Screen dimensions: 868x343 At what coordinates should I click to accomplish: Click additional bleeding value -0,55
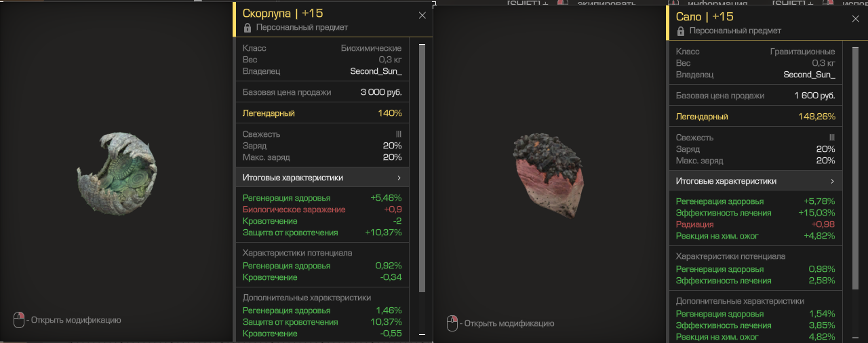point(391,334)
